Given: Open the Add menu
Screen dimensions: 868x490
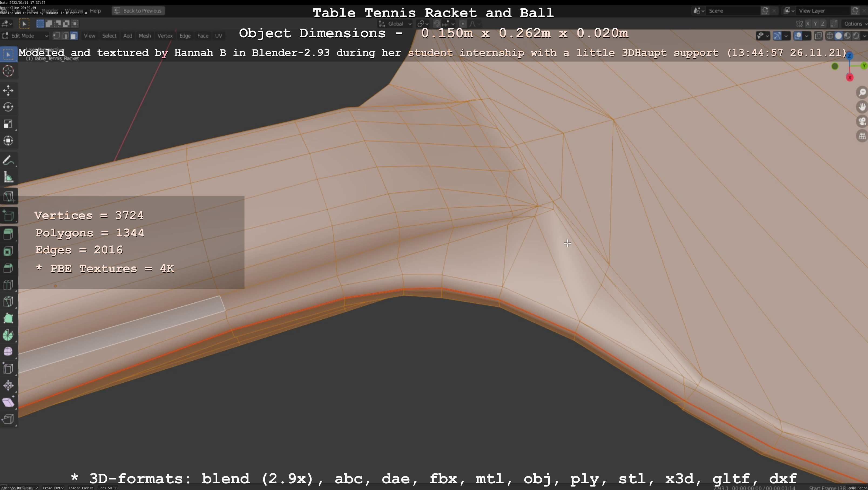Looking at the screenshot, I should [x=127, y=36].
